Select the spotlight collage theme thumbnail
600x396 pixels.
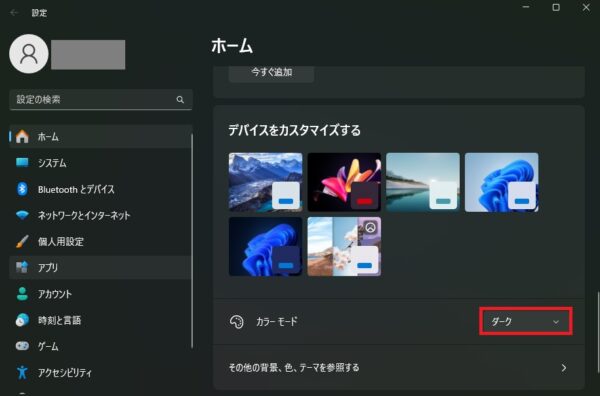click(x=344, y=246)
